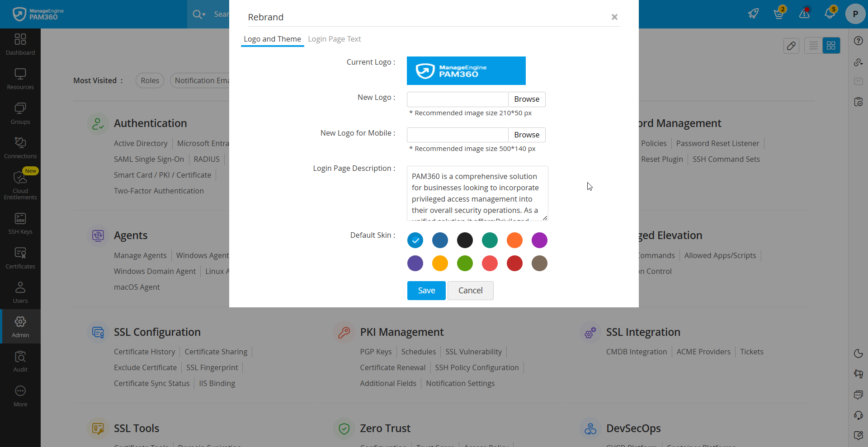Image resolution: width=868 pixels, height=447 pixels.
Task: Open the feedback note icon
Action: tap(859, 435)
